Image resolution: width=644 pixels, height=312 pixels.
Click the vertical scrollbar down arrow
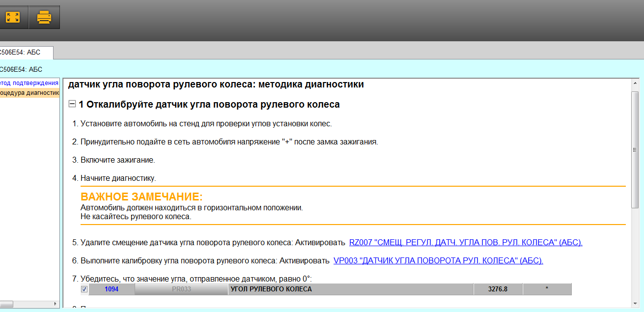point(635,304)
